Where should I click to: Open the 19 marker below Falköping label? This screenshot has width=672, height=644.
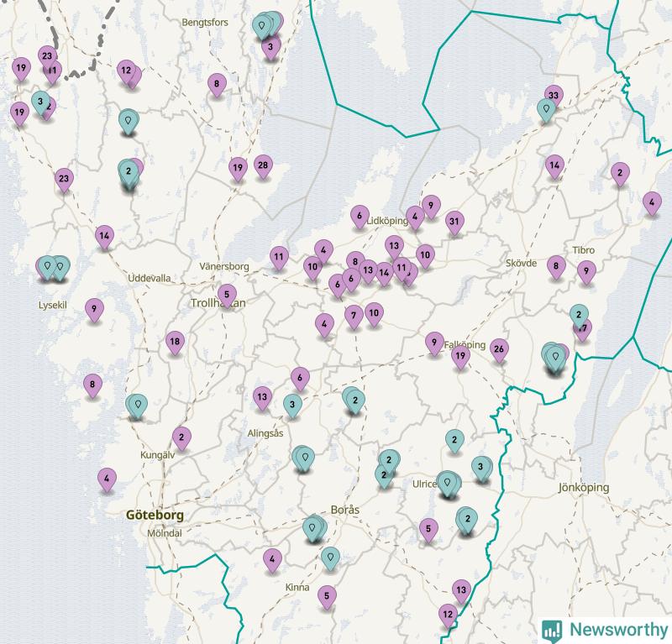coord(460,356)
